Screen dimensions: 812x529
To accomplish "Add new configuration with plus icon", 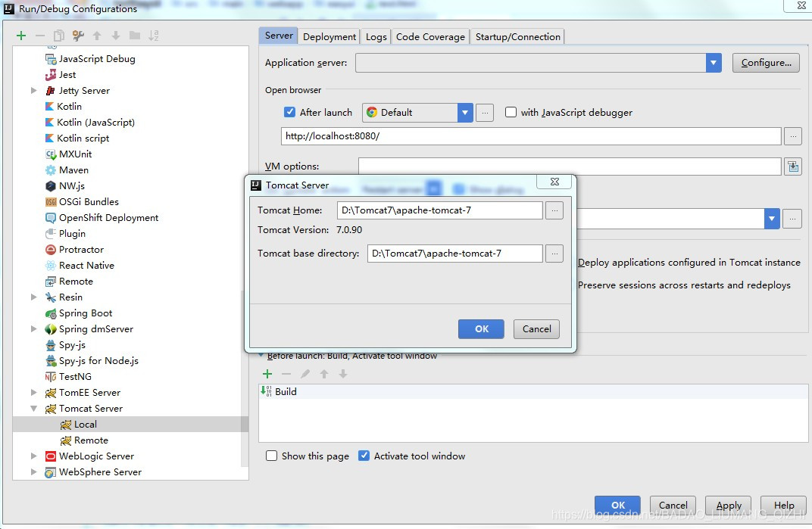I will click(x=21, y=36).
